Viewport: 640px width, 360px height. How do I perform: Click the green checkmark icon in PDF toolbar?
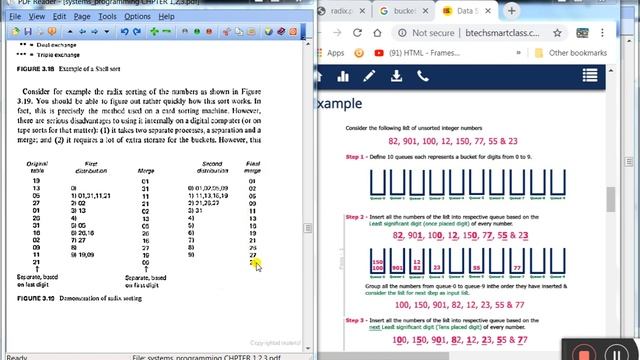click(268, 31)
